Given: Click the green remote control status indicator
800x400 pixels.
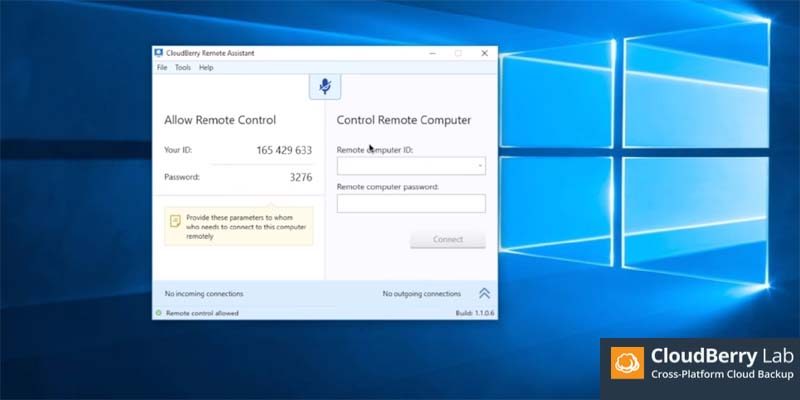Looking at the screenshot, I should point(158,313).
